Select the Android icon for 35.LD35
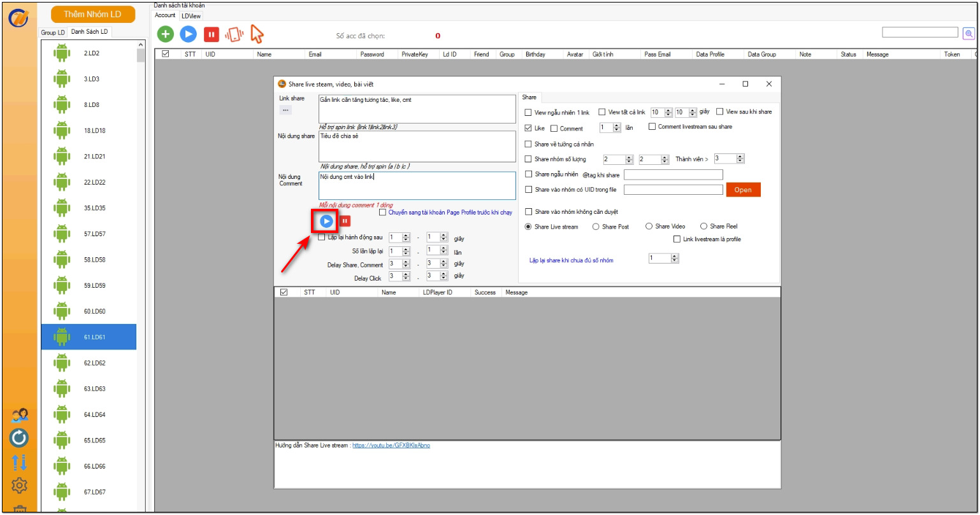 point(62,208)
